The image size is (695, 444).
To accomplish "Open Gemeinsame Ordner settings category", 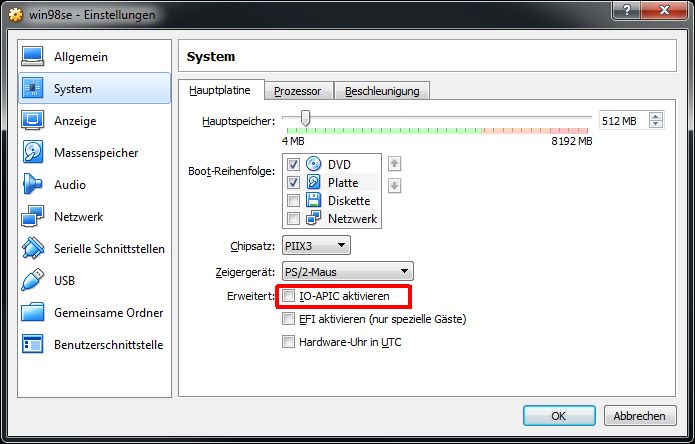I will tap(94, 312).
